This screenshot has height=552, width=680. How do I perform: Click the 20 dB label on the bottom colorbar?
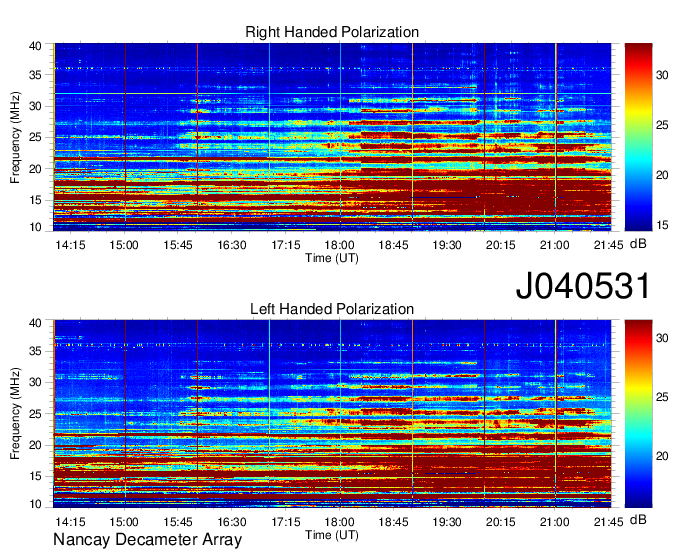(662, 456)
